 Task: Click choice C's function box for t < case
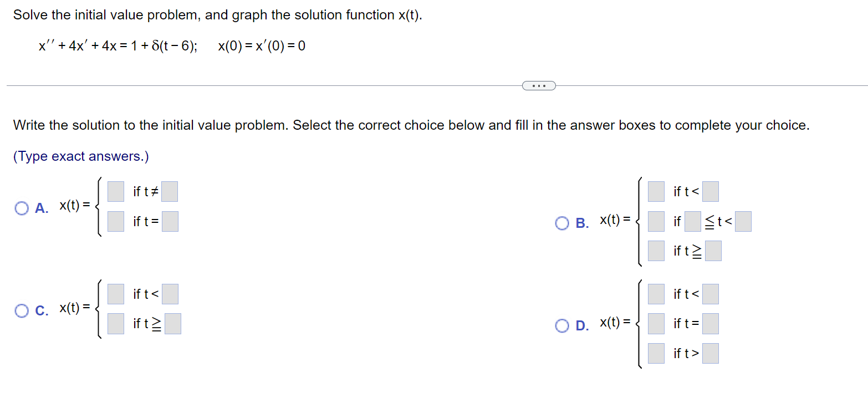point(115,294)
